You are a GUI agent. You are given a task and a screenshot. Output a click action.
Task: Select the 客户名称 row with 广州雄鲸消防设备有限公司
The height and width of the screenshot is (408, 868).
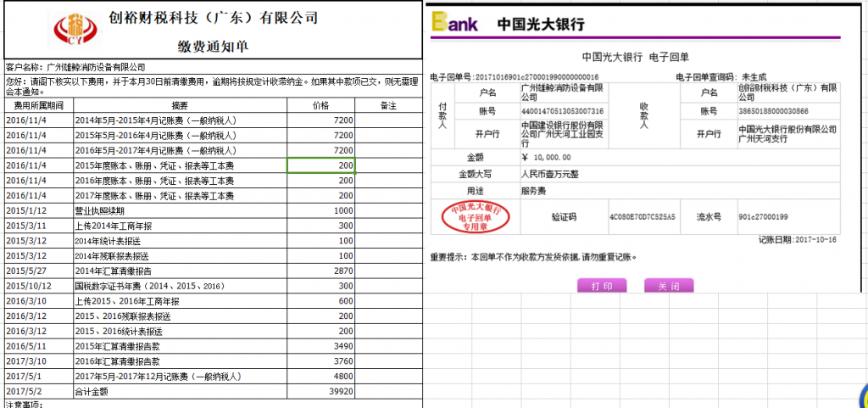point(213,67)
